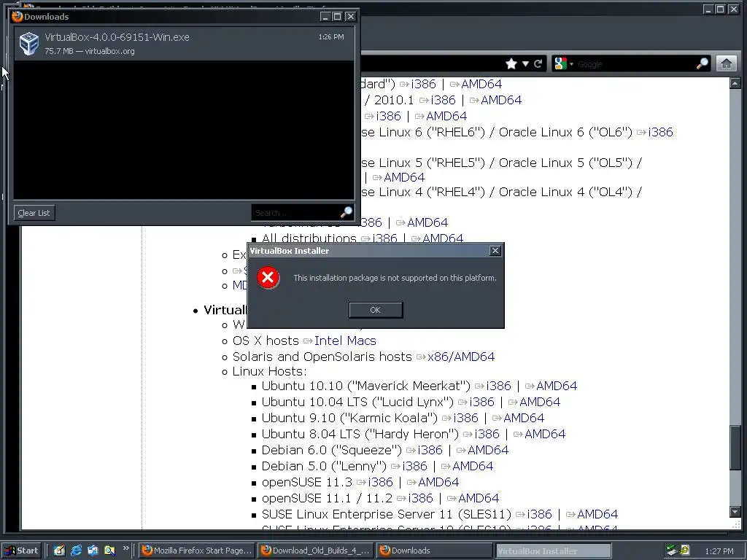Focus the Downloads window search field
This screenshot has width=747, height=560.
(x=295, y=212)
